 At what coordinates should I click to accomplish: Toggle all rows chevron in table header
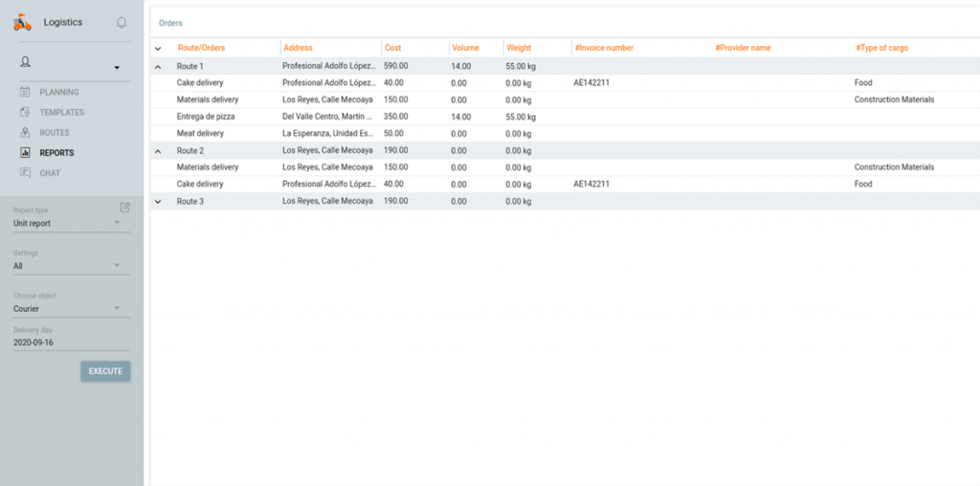coord(158,48)
